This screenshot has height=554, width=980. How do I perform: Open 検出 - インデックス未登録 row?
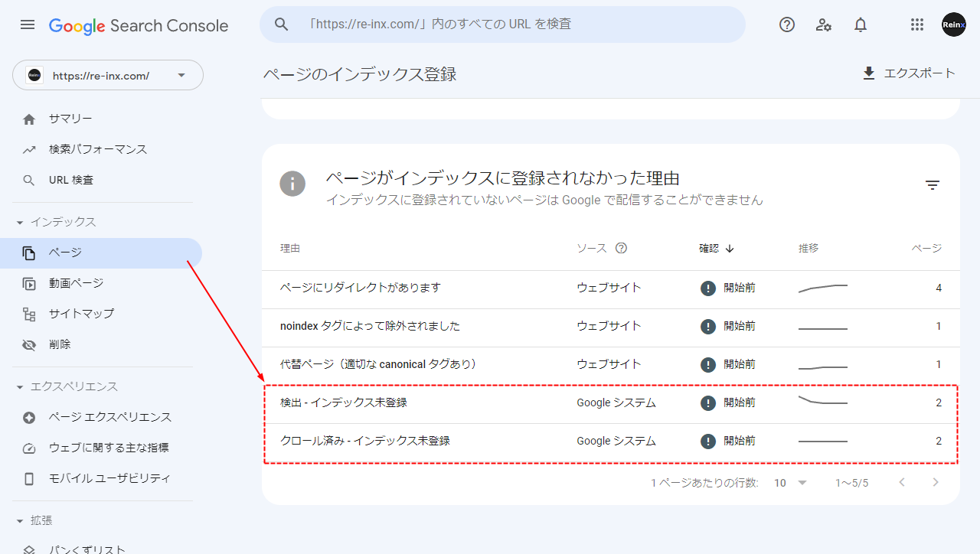(x=611, y=404)
